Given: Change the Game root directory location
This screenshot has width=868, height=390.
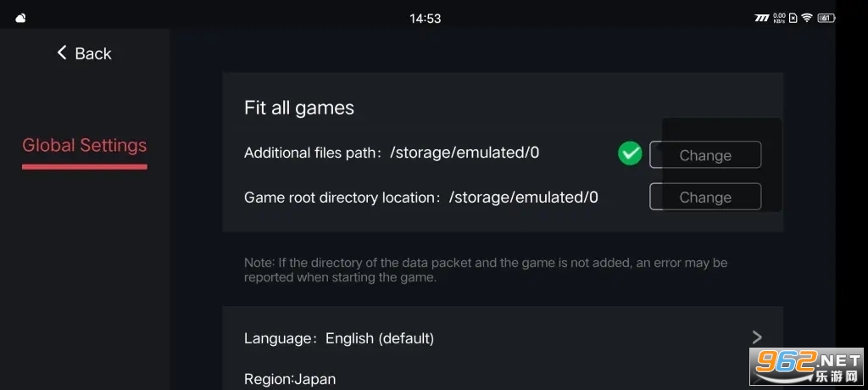Looking at the screenshot, I should tap(705, 197).
